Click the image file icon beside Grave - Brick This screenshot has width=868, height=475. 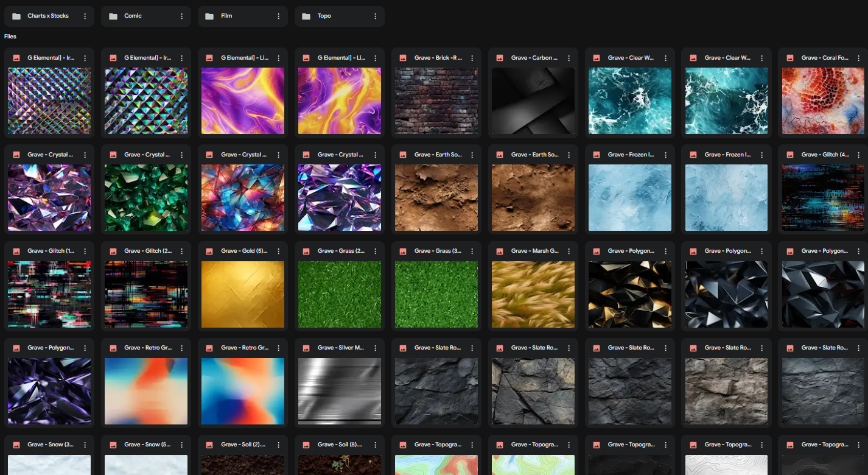[403, 58]
